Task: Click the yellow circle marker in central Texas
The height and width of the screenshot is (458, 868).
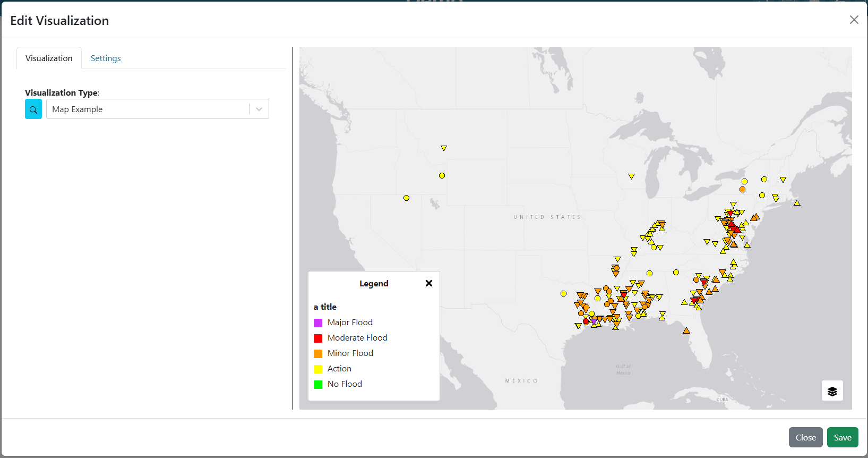Action: (x=563, y=293)
